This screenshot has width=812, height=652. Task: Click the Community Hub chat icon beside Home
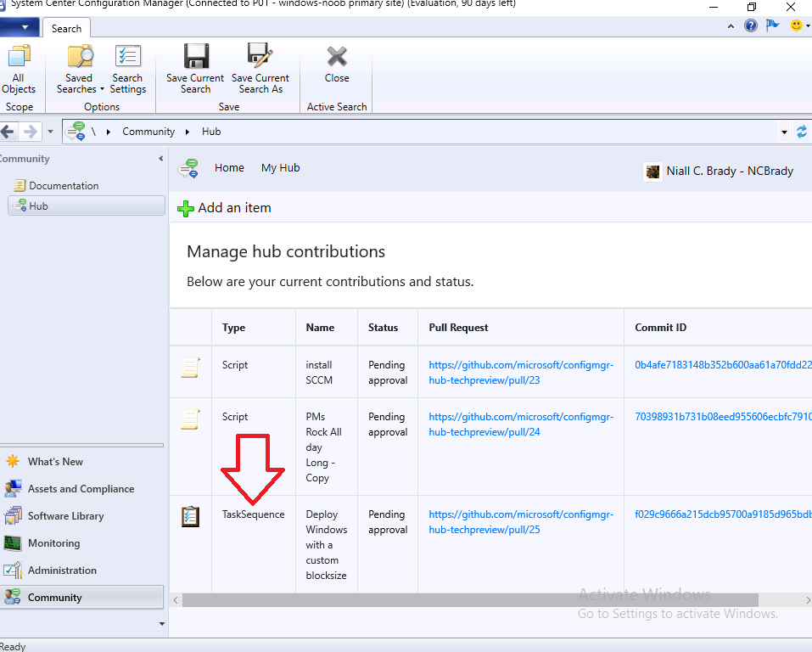(x=188, y=169)
